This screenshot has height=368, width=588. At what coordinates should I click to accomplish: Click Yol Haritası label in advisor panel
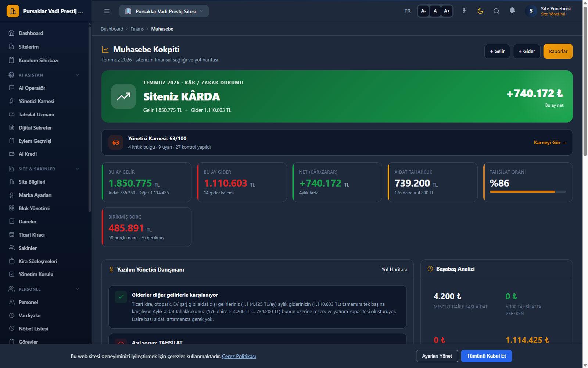[x=394, y=269]
